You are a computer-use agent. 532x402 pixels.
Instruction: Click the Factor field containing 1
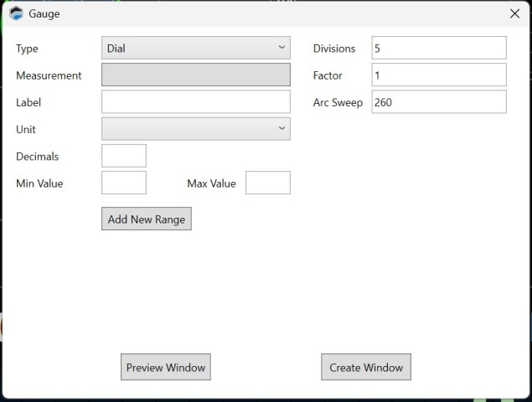pyautogui.click(x=439, y=75)
